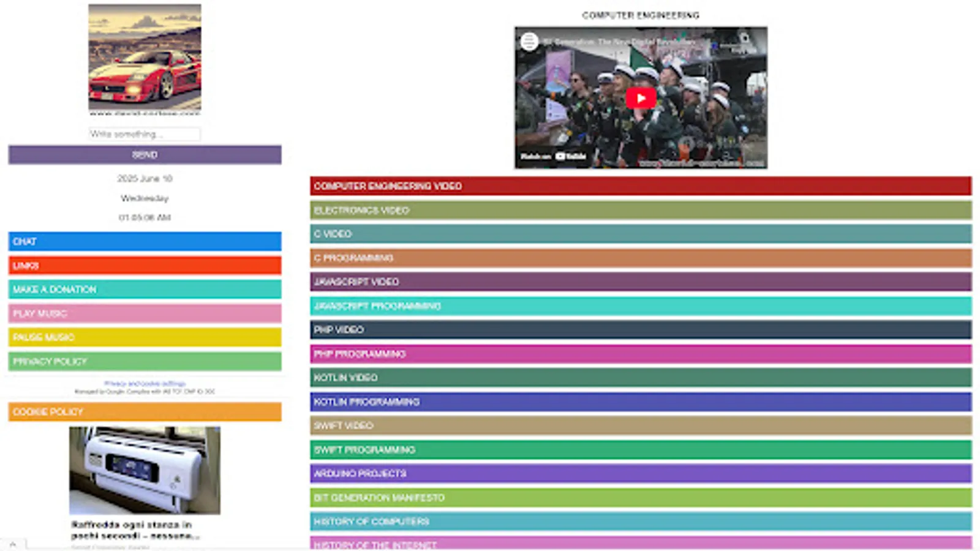Click Privacy and cookie settings link
This screenshot has height=551, width=980.
tap(145, 382)
